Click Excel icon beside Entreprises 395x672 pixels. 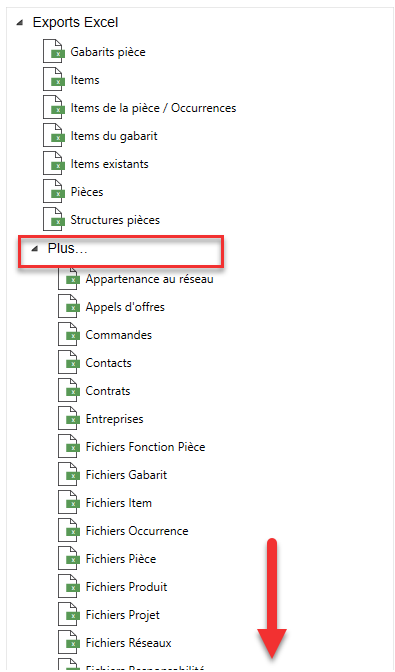tap(69, 419)
